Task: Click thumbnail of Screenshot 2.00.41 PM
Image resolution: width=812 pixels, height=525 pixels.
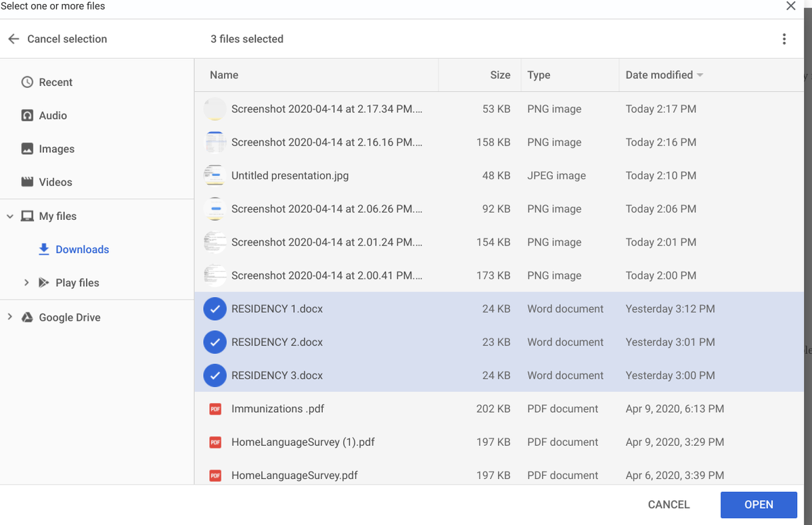Action: pyautogui.click(x=215, y=275)
